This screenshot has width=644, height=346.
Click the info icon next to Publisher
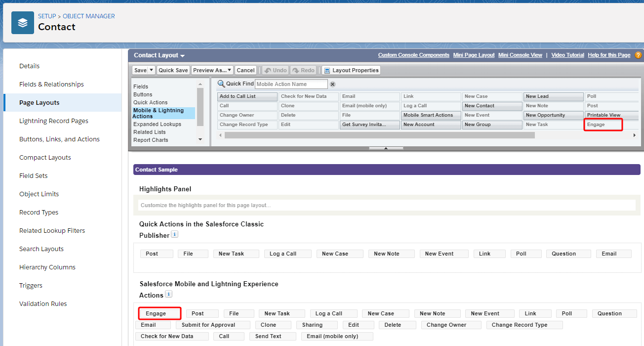pos(174,234)
